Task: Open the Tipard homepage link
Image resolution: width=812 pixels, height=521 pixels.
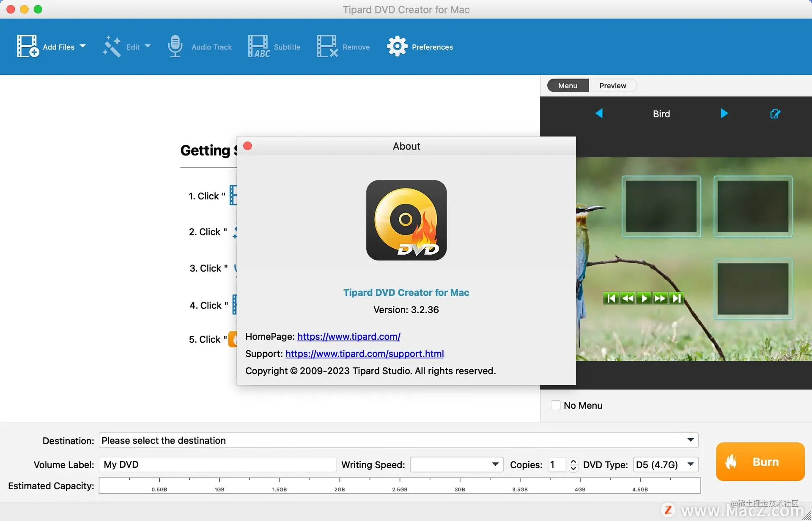Action: pos(348,336)
